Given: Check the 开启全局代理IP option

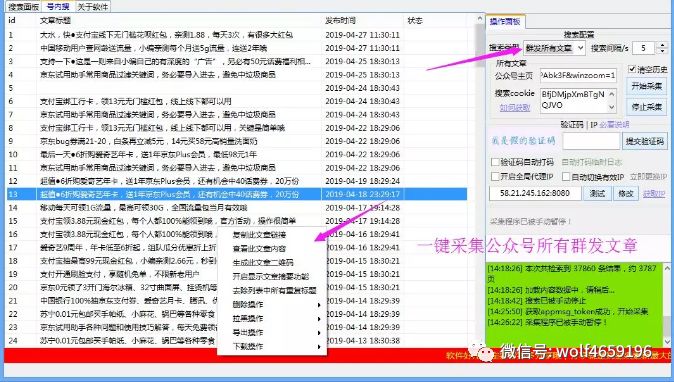Looking at the screenshot, I should (495, 177).
